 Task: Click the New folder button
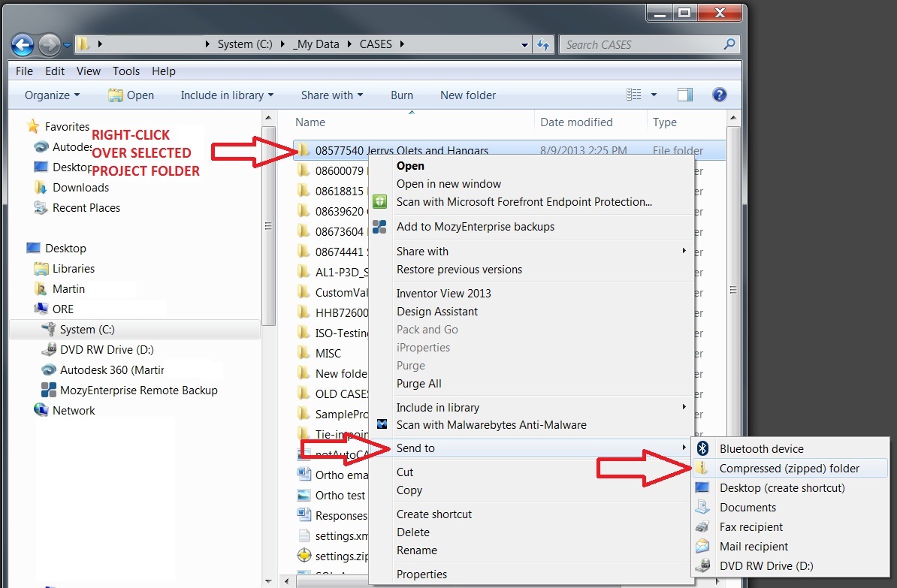click(x=467, y=95)
